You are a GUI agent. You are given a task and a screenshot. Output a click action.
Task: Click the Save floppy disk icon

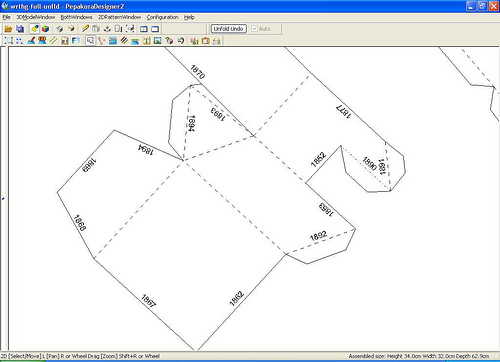click(x=20, y=29)
